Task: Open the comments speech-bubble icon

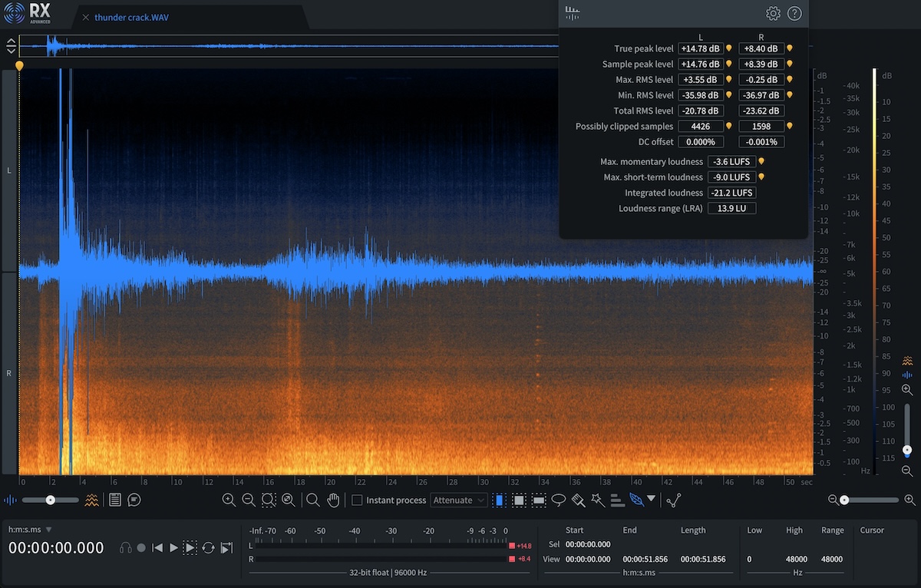Action: coord(134,500)
